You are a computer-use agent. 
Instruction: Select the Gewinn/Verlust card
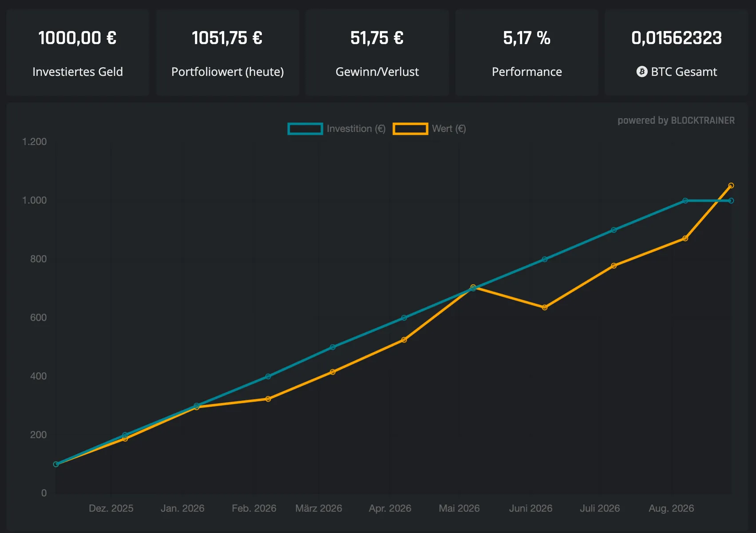[x=377, y=52]
